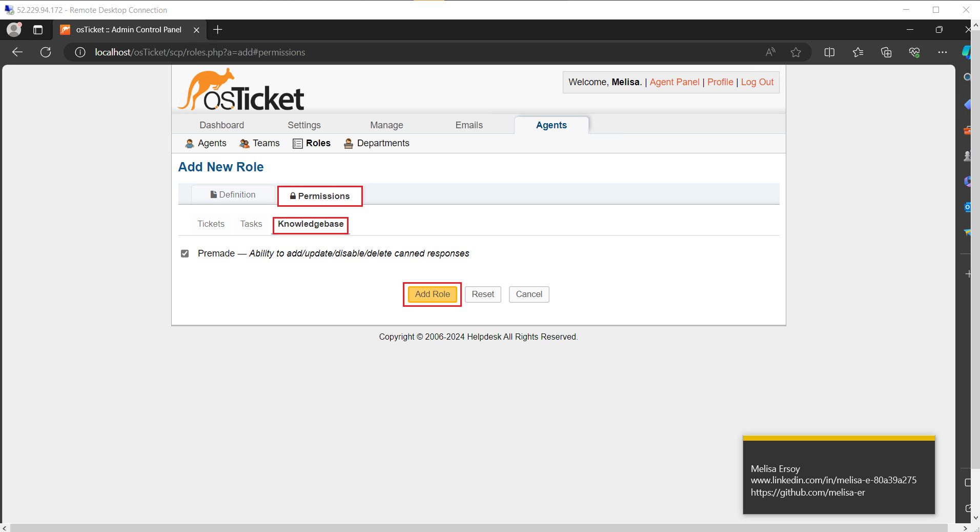Screen dimensions: 980x532
Task: Click the horizontal scrollbar at the bottom
Action: tap(478, 528)
